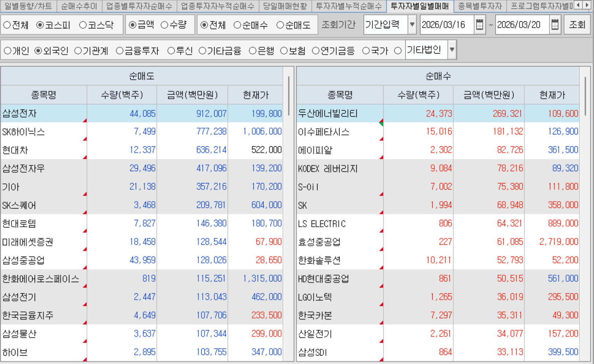The height and width of the screenshot is (364, 594).
Task: Click 금액(백만원) header in 순매수 table
Action: pos(489,95)
